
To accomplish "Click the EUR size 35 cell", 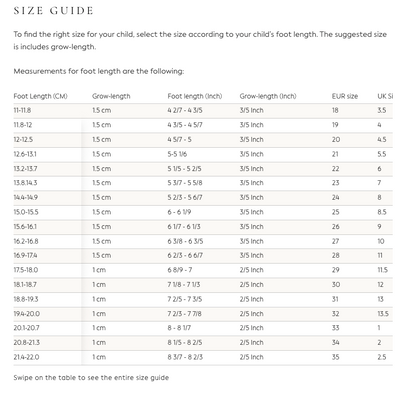I will click(x=335, y=357).
